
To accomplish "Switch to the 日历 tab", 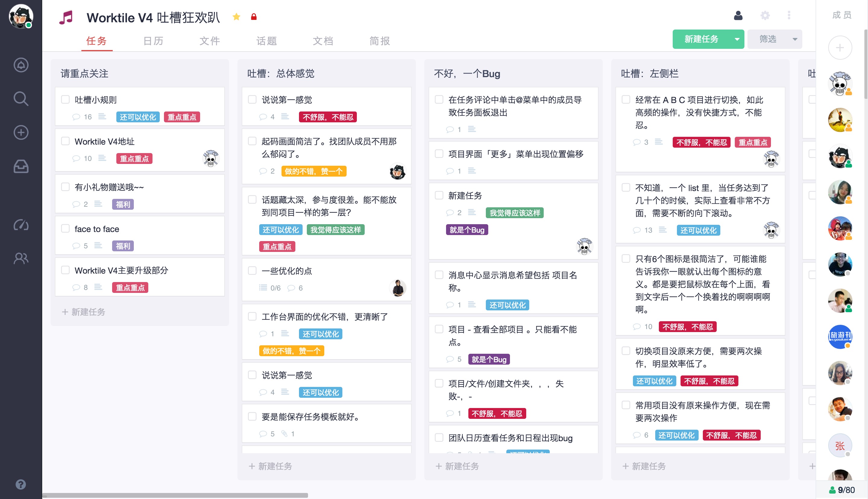I will [x=153, y=41].
